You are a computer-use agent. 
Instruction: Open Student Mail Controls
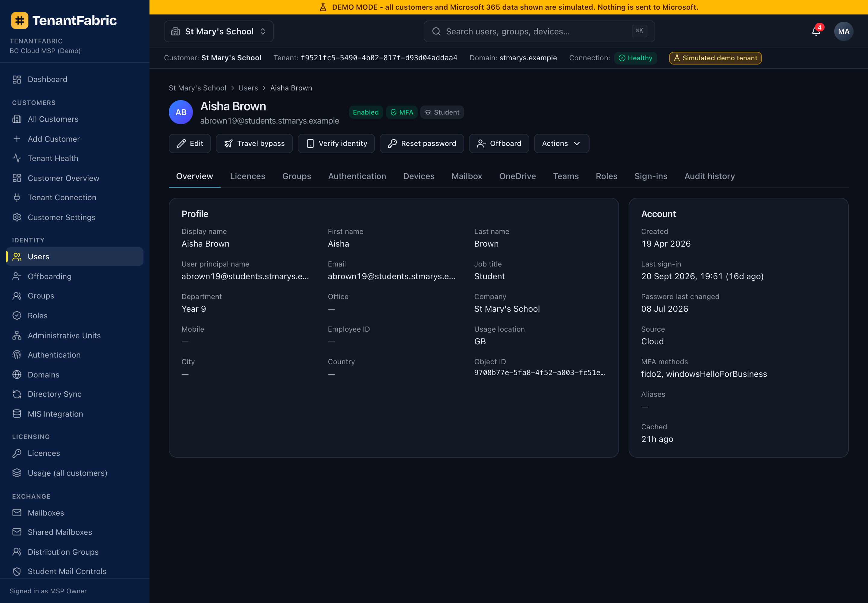pyautogui.click(x=75, y=571)
